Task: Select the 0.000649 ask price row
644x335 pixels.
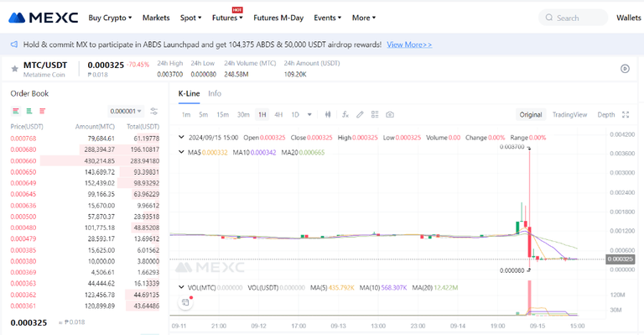Action: pos(85,183)
